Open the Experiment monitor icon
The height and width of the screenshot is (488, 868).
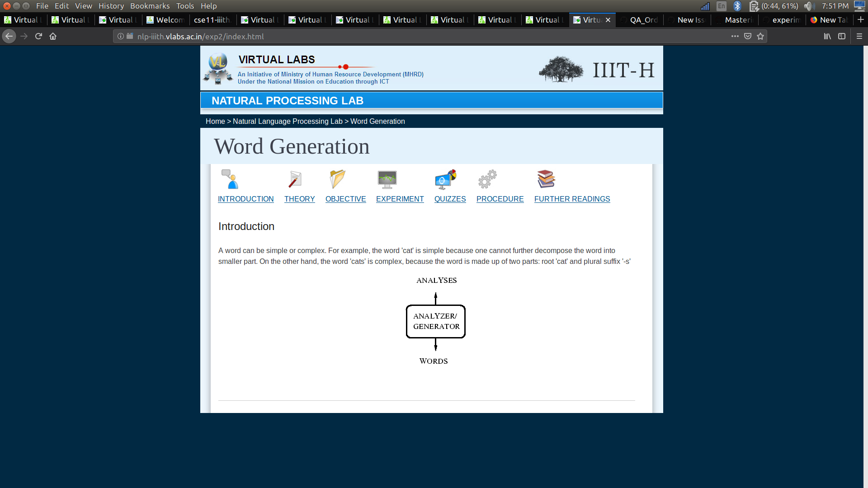pyautogui.click(x=387, y=179)
